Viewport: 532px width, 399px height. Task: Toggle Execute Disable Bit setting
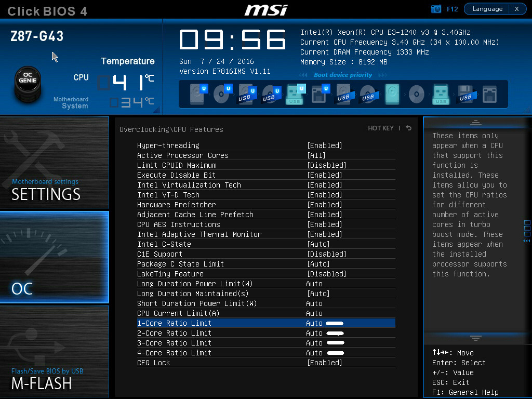[x=266, y=175]
